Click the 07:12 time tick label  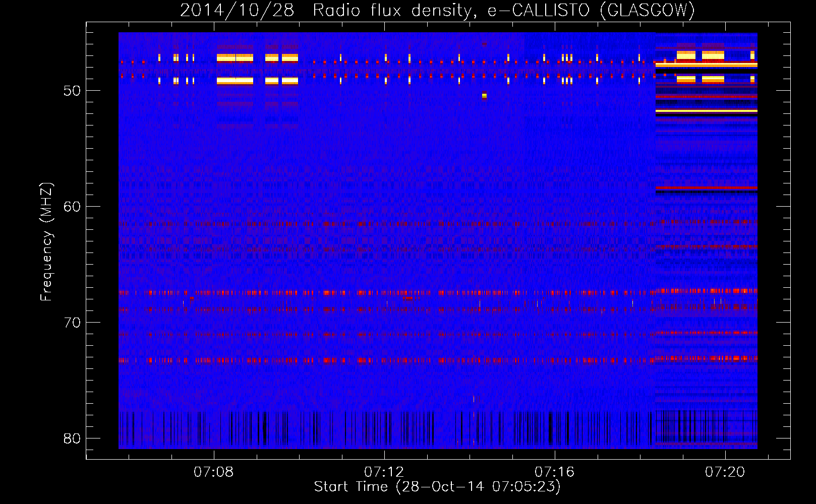coord(384,472)
